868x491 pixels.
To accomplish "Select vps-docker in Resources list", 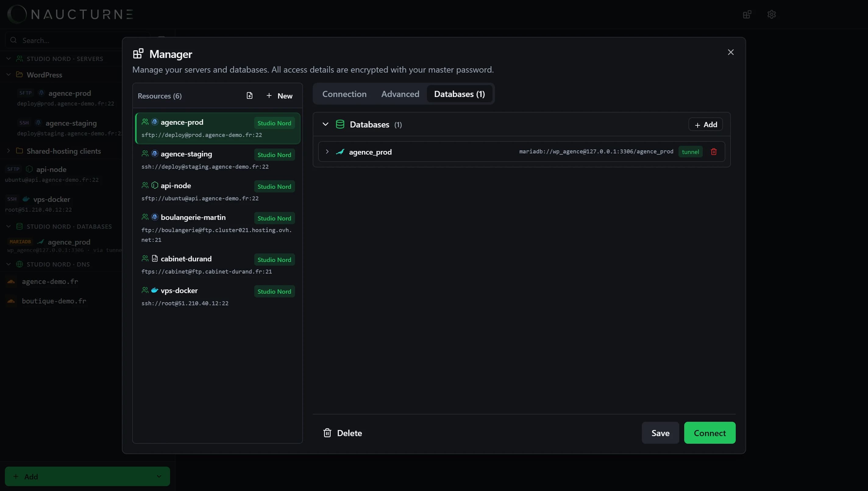I will (x=218, y=296).
